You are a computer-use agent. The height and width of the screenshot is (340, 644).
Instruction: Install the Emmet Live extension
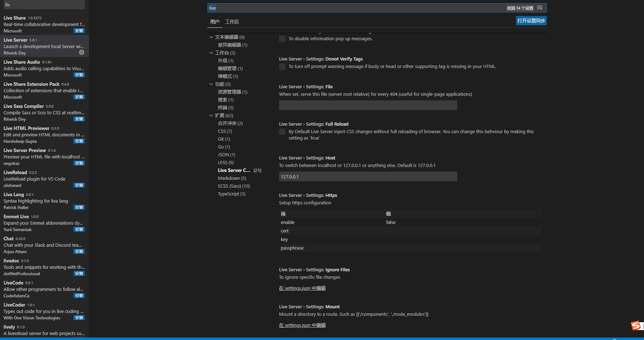79,230
